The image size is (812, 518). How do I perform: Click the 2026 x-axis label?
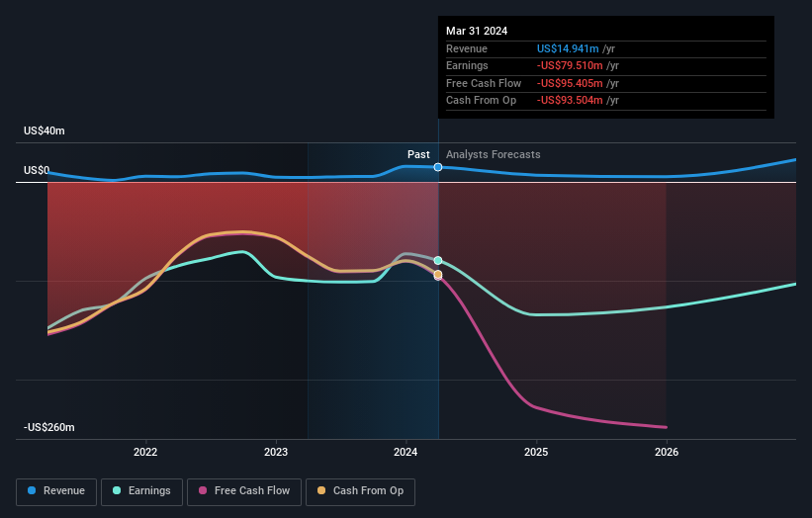667,453
